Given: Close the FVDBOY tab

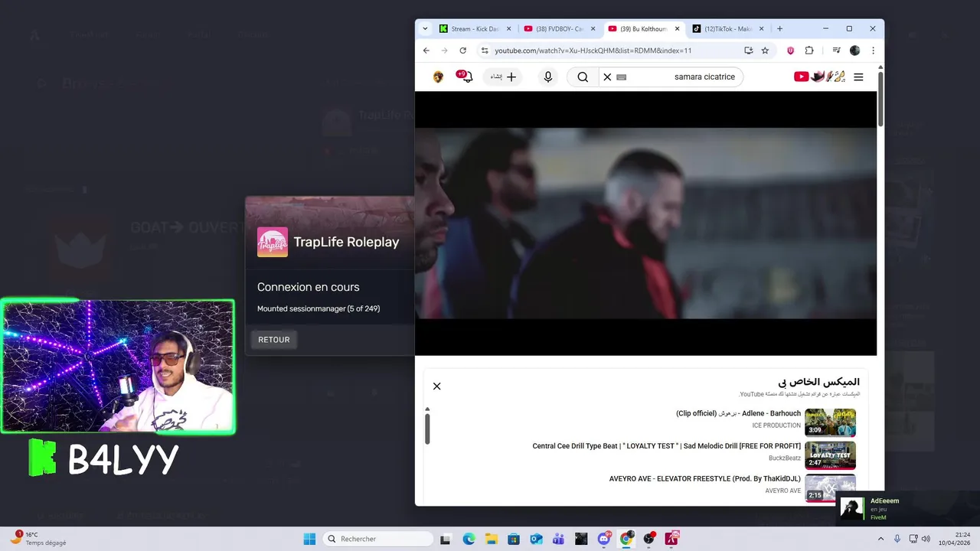Looking at the screenshot, I should 593,29.
